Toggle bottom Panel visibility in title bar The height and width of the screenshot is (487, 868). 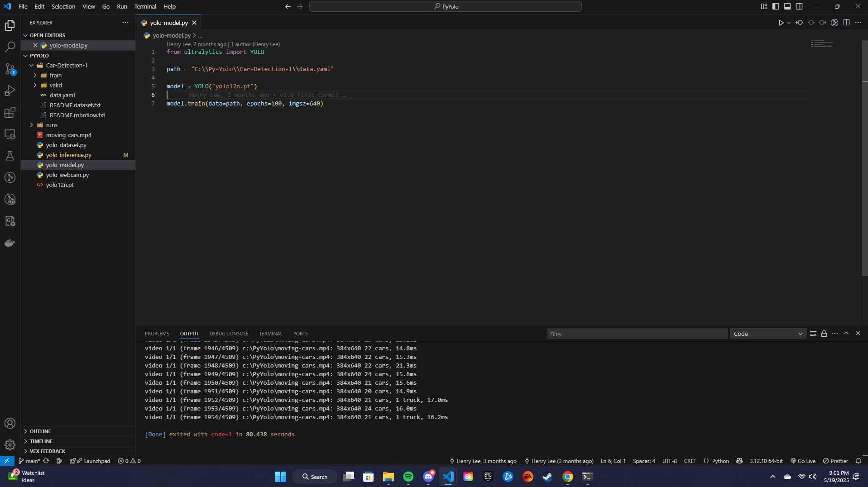coord(787,6)
